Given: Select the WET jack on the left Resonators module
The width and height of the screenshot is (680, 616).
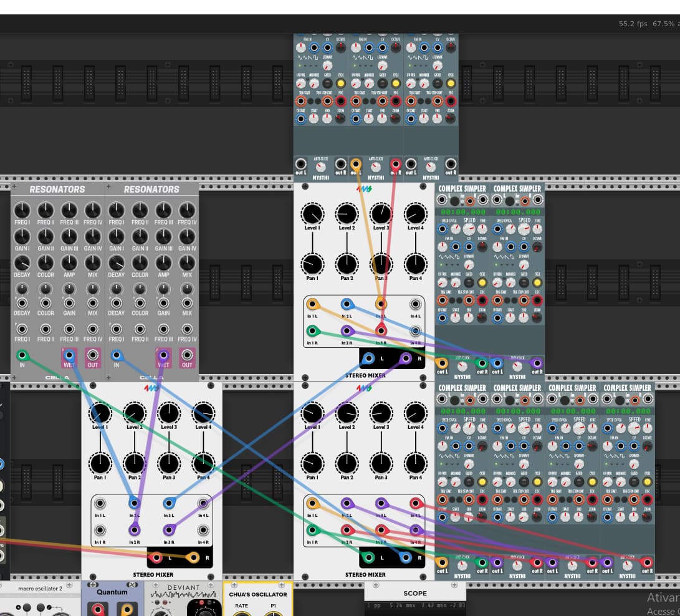Looking at the screenshot, I should tap(69, 356).
